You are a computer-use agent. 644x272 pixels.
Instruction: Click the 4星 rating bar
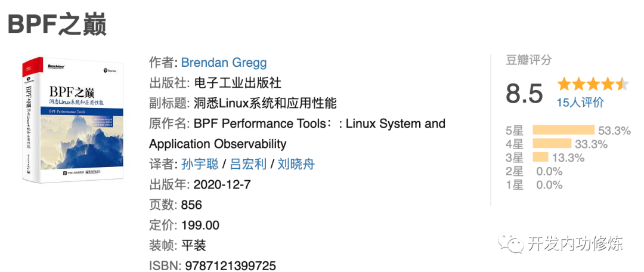click(x=552, y=144)
